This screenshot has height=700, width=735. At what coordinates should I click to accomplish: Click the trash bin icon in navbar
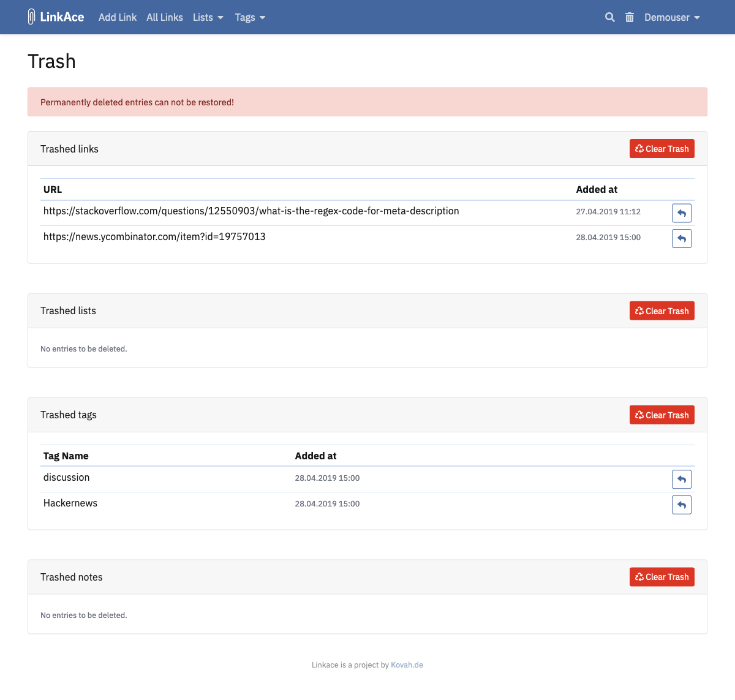tap(629, 17)
